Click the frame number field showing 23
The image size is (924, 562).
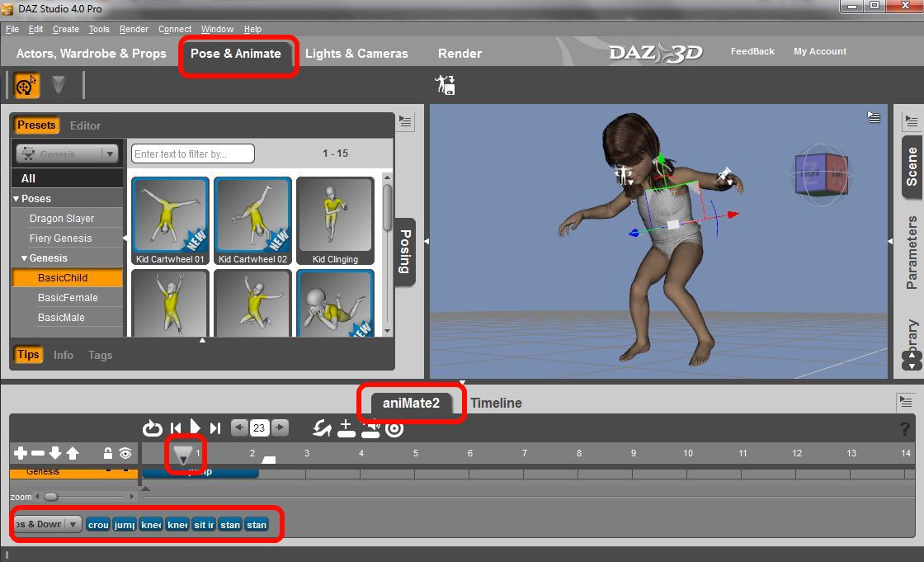(x=259, y=427)
